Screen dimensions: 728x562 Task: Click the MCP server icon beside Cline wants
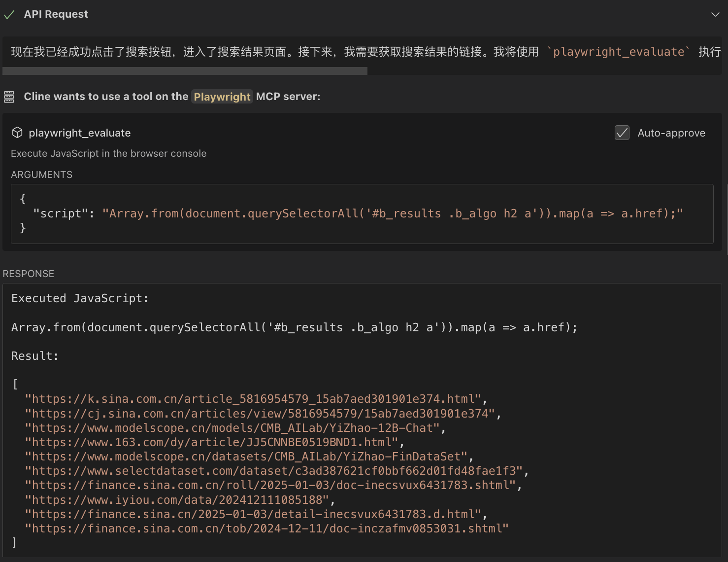[9, 97]
